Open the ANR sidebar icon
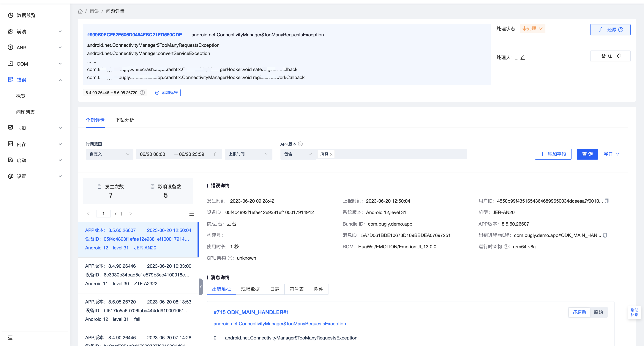The height and width of the screenshot is (346, 644). coord(10,47)
